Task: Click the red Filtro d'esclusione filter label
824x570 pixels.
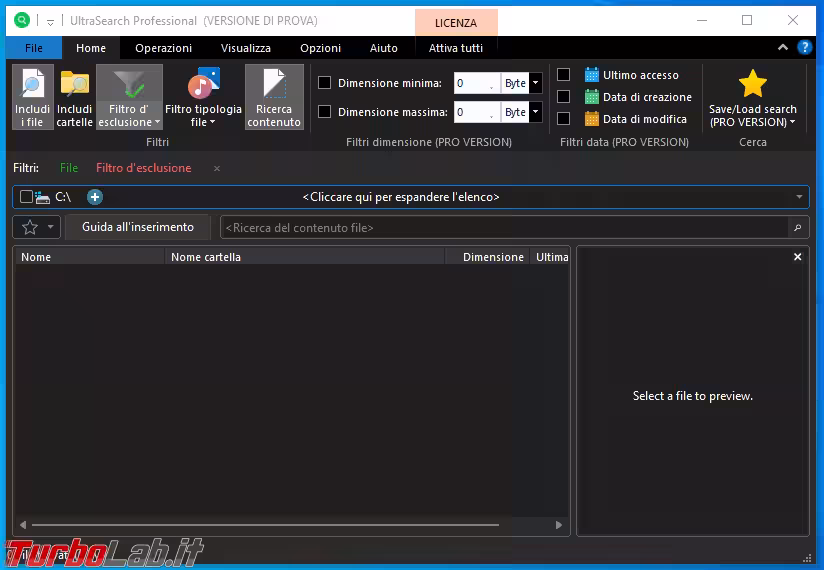Action: coord(143,168)
